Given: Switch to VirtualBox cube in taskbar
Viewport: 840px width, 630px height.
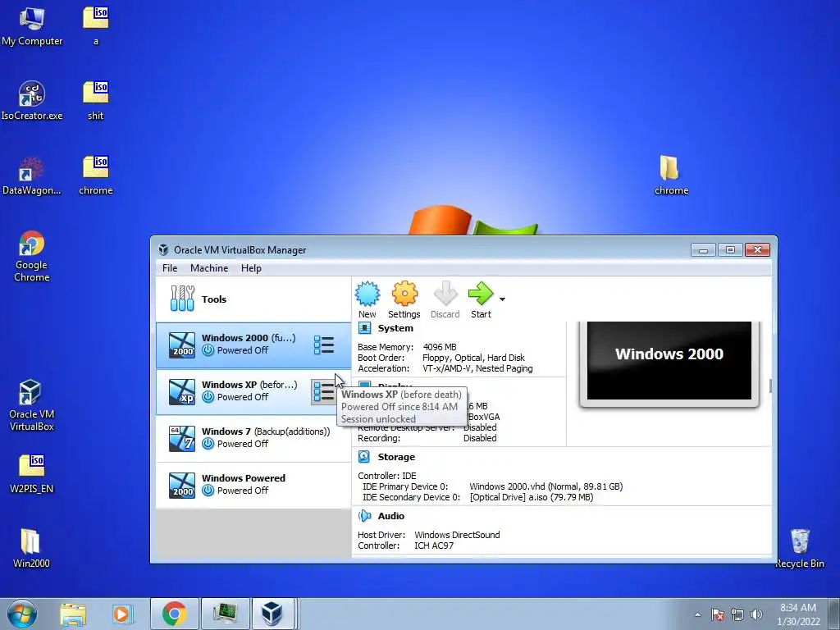Looking at the screenshot, I should point(272,614).
